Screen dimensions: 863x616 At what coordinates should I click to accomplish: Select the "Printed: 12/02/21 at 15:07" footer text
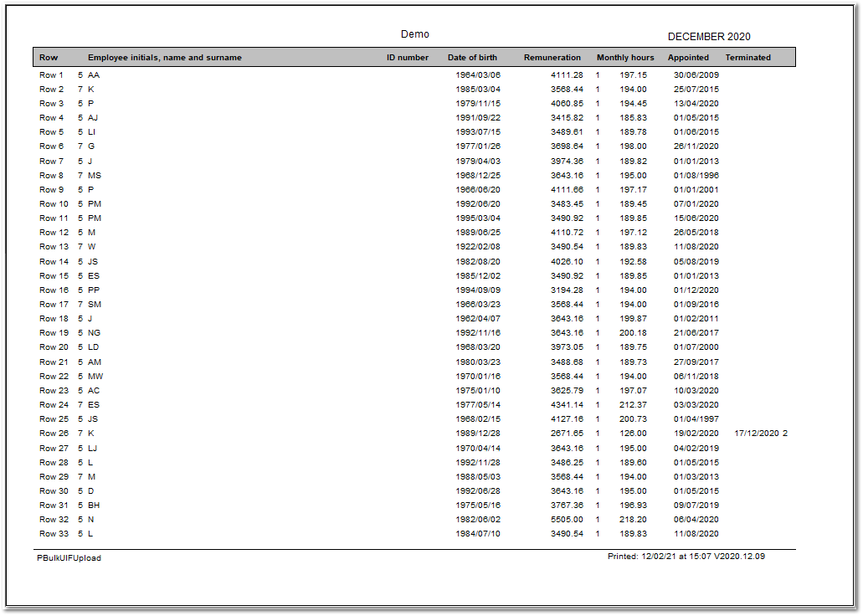coord(660,556)
